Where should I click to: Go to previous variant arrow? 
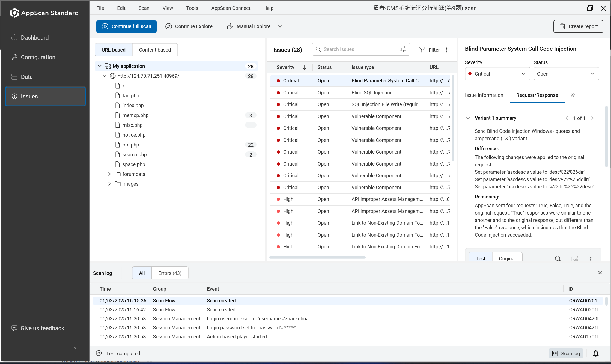click(x=567, y=118)
